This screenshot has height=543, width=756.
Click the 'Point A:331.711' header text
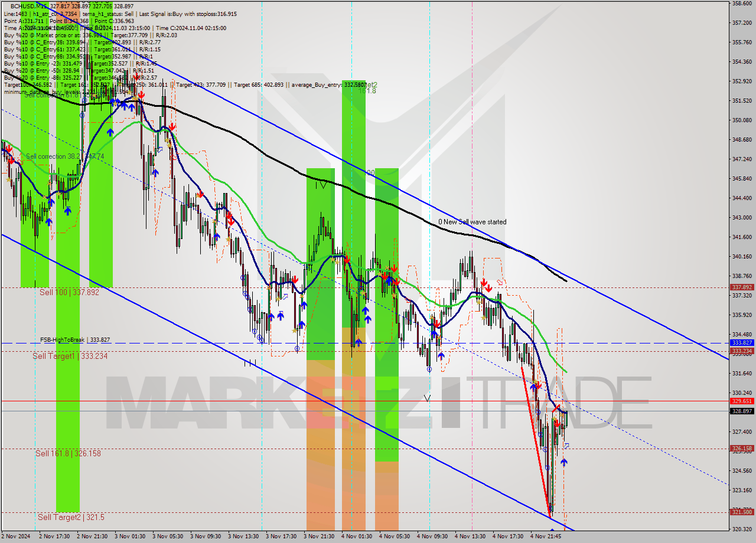tap(24, 21)
